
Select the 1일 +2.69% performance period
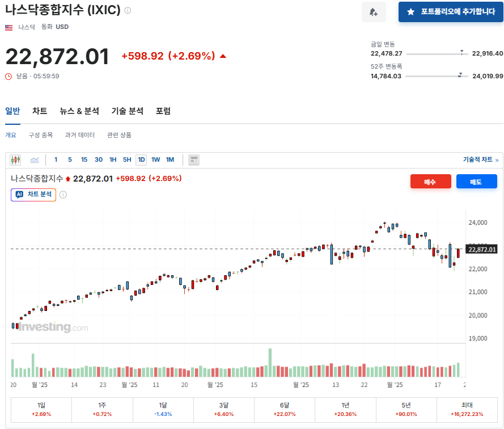tap(41, 410)
